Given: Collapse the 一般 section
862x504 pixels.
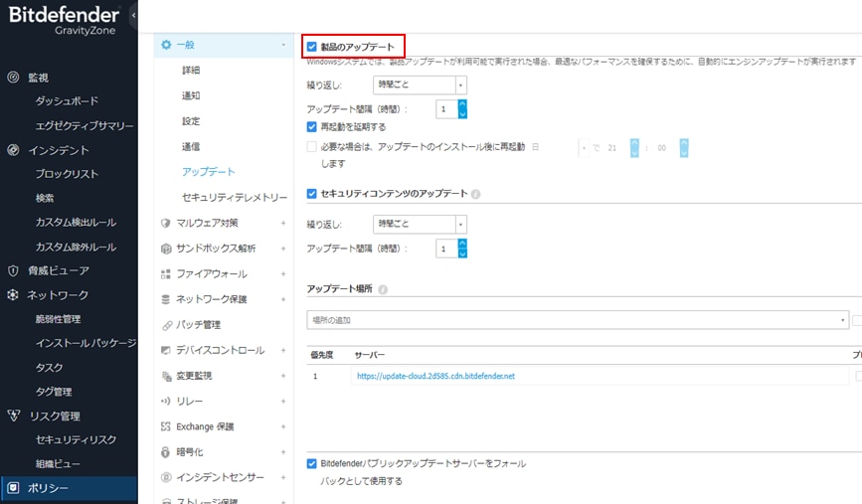Looking at the screenshot, I should [x=283, y=45].
